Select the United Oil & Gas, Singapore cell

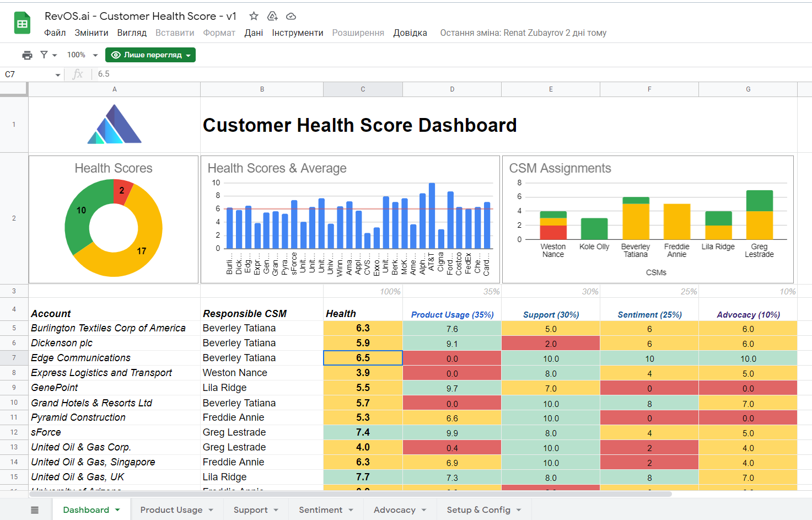pos(115,462)
